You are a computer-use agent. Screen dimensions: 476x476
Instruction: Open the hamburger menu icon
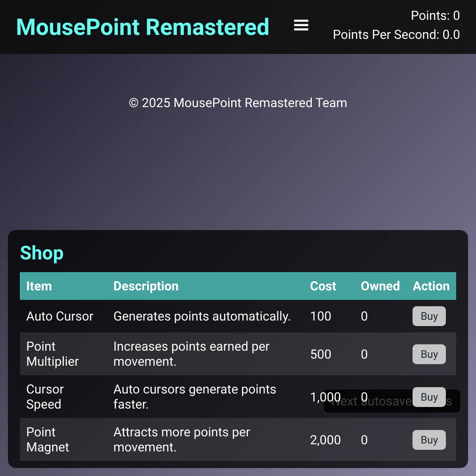tap(301, 25)
